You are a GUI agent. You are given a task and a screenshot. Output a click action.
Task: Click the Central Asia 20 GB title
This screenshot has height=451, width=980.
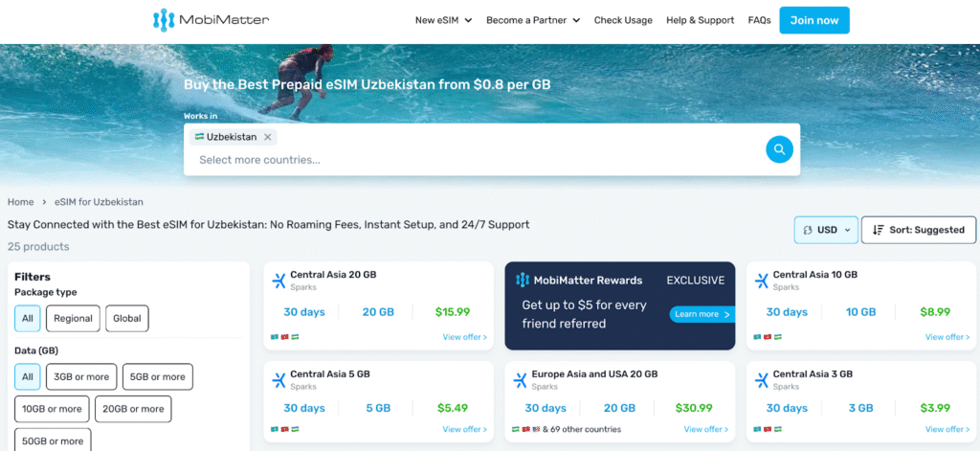pyautogui.click(x=333, y=275)
